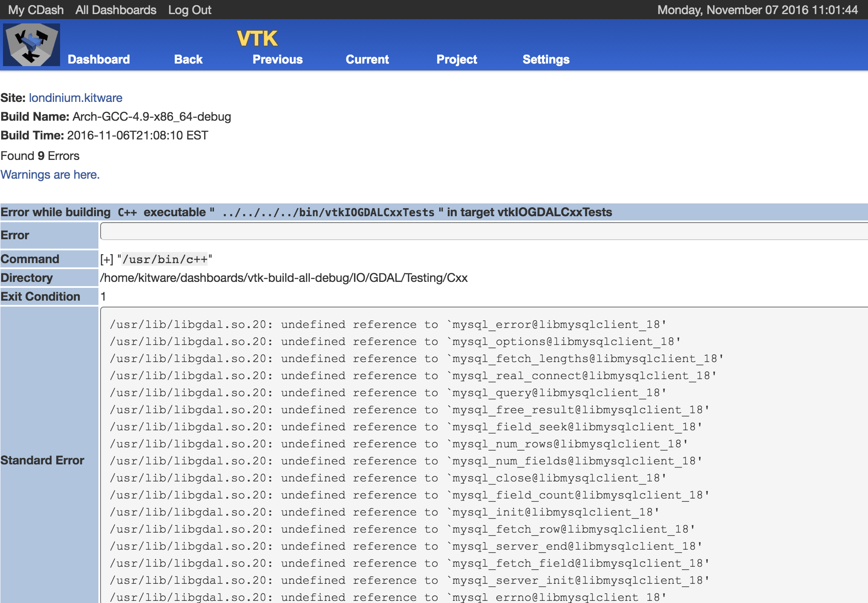Image resolution: width=868 pixels, height=603 pixels.
Task: Click the mysql_server_end undefined reference line
Action: 406,546
